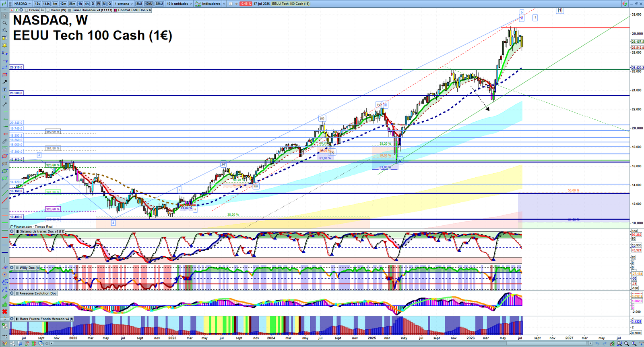
Task: Click the green plus icon beside Precio
Action: coord(17,10)
